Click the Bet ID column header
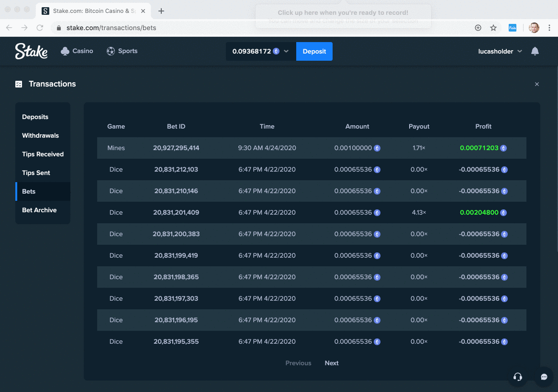The width and height of the screenshot is (558, 392). (x=176, y=126)
